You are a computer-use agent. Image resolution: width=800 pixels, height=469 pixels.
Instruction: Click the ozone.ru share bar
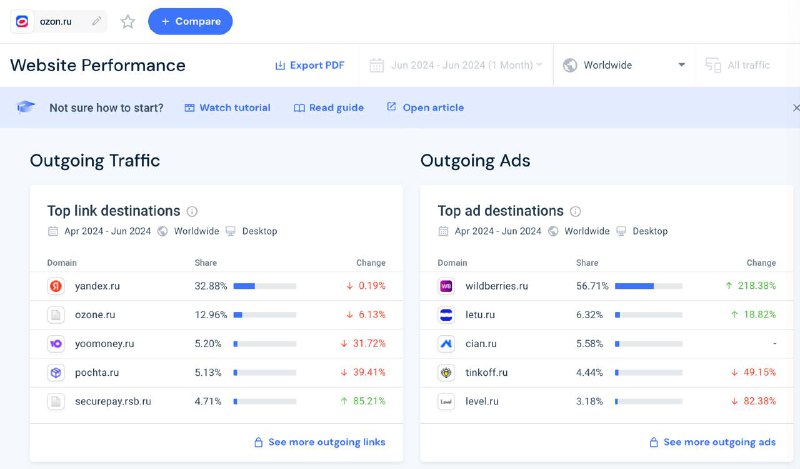(x=265, y=315)
